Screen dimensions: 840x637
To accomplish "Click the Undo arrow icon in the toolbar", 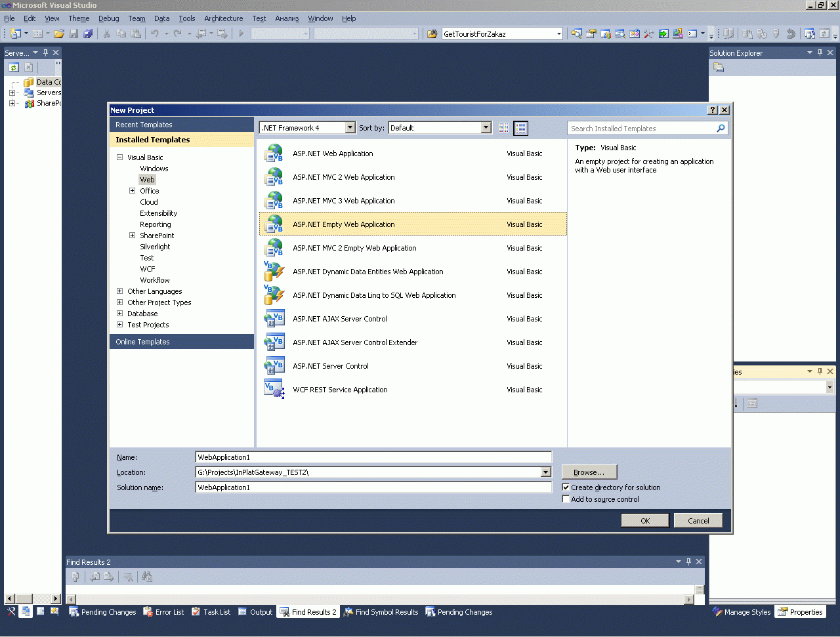I will (x=155, y=33).
